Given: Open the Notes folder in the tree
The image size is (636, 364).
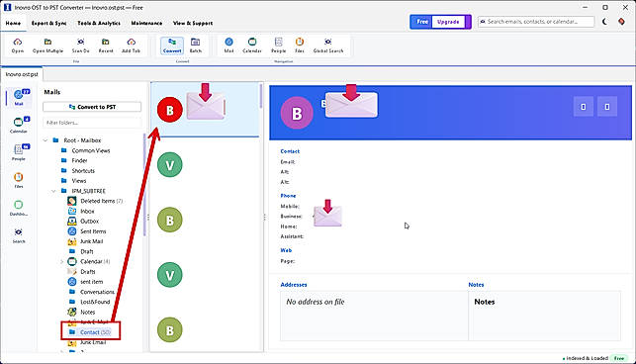Looking at the screenshot, I should click(x=87, y=312).
